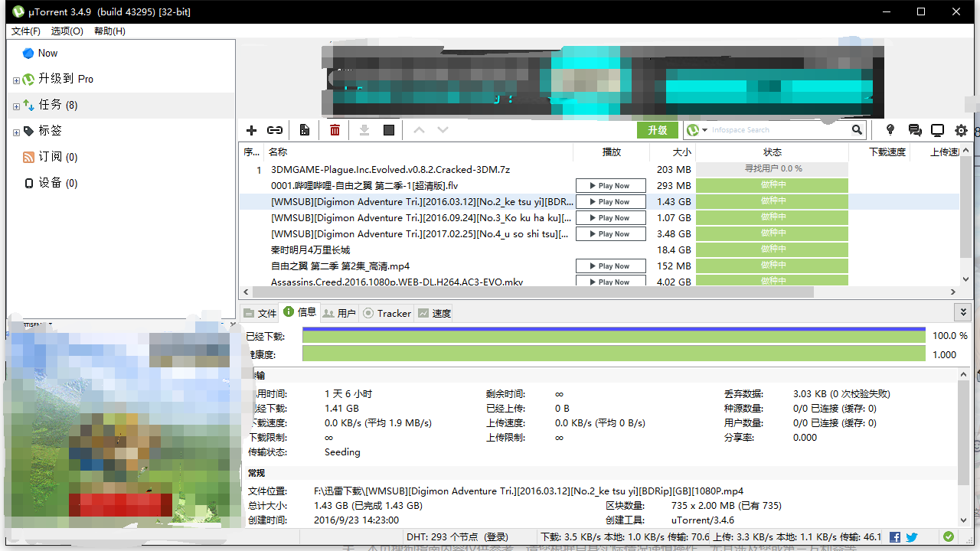Viewport: 980px width, 551px height.
Task: Expand the 任务 (8) tree node
Action: (x=16, y=106)
